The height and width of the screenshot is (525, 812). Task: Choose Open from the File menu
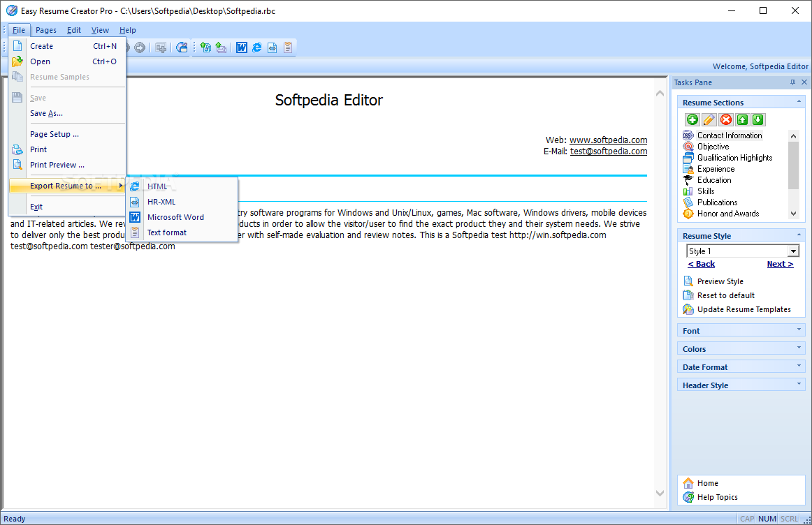click(x=67, y=61)
